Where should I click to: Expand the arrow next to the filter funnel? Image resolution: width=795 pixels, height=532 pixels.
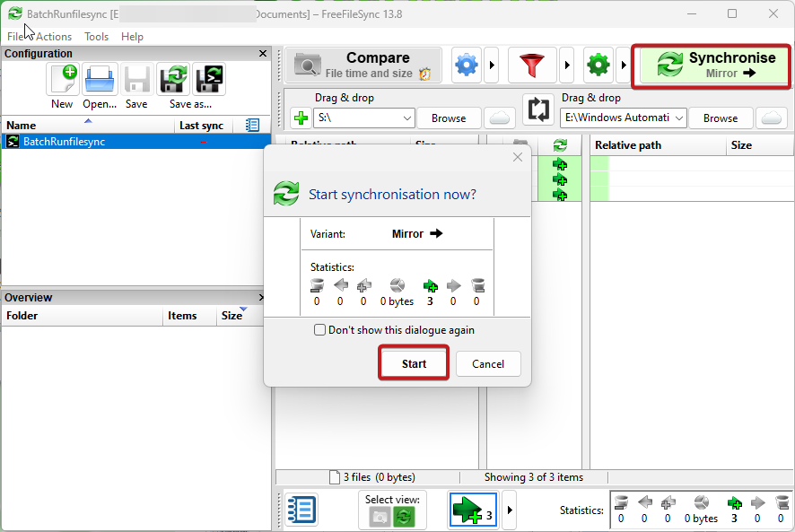[567, 65]
